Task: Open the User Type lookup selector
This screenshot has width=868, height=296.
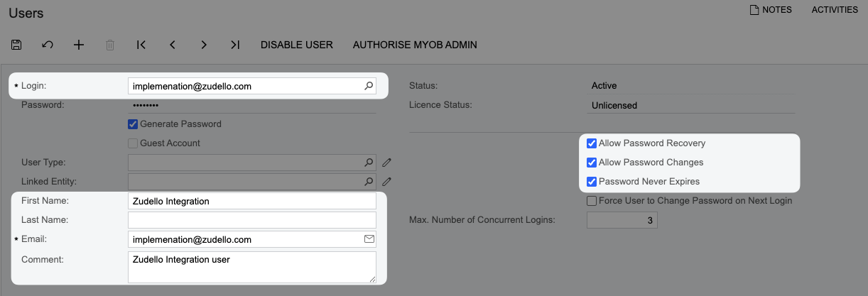Action: [x=369, y=162]
